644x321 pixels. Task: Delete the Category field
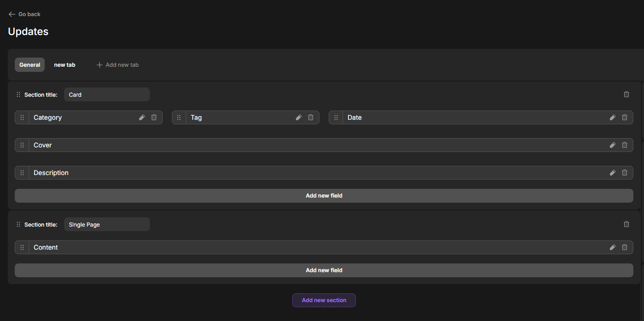[154, 117]
